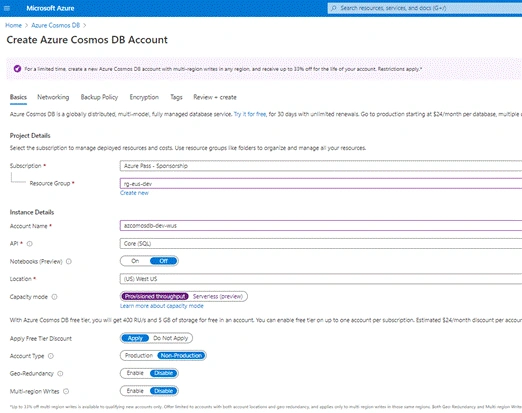Click the Azure Cosmos DB breadcrumb link
Screen dimensions: 522x413
tap(55, 25)
